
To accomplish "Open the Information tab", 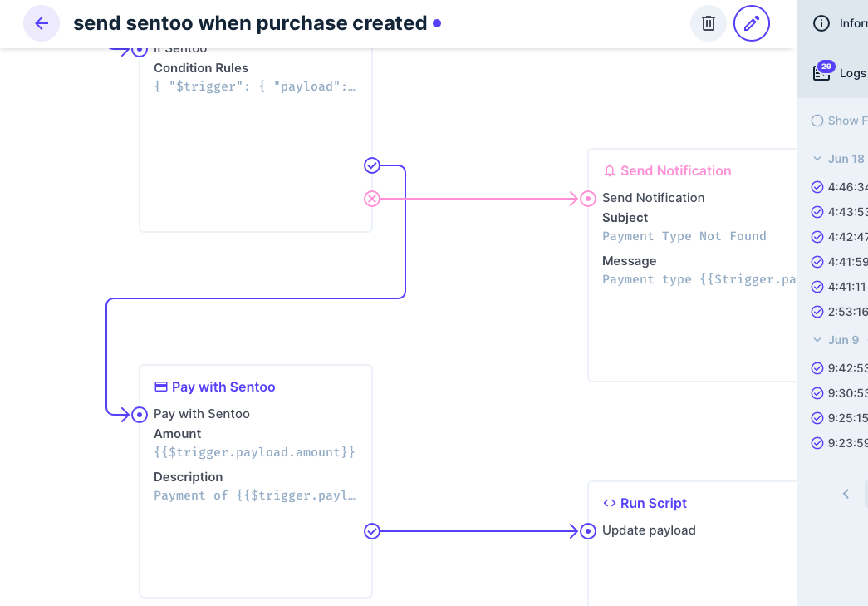I will click(x=841, y=23).
